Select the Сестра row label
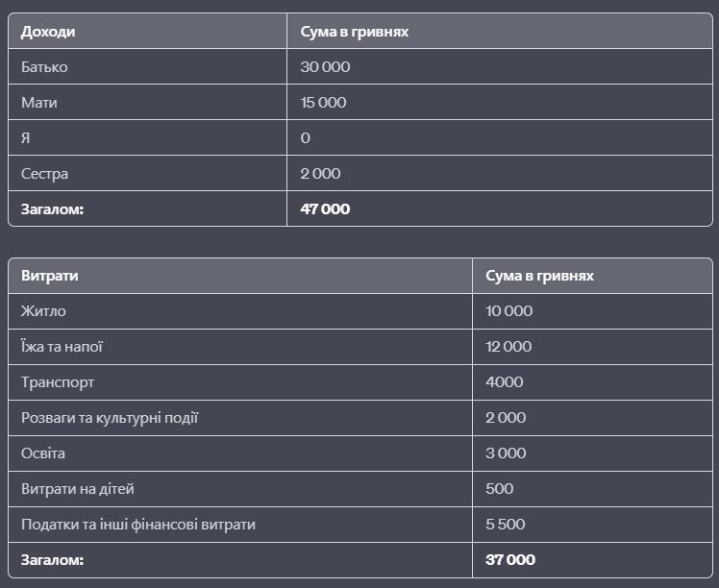The image size is (719, 588). click(44, 174)
